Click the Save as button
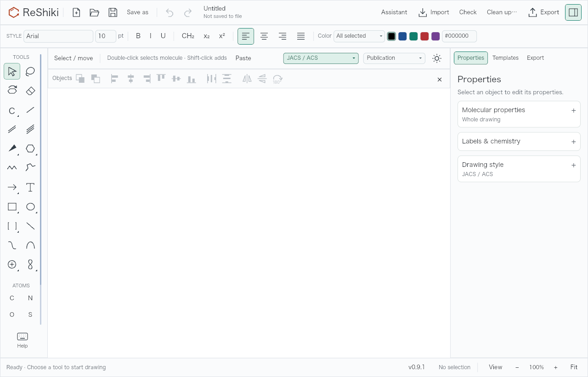Viewport: 588px width, 377px height. [138, 12]
